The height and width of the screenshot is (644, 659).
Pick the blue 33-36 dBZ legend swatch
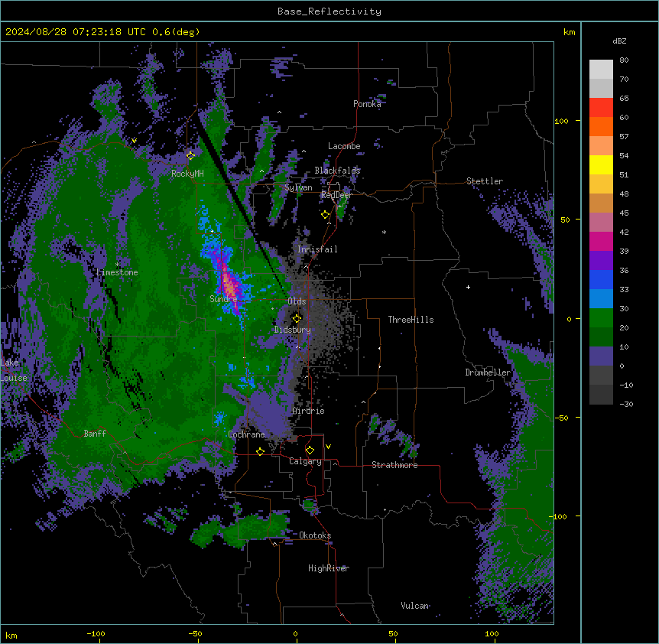coord(601,279)
